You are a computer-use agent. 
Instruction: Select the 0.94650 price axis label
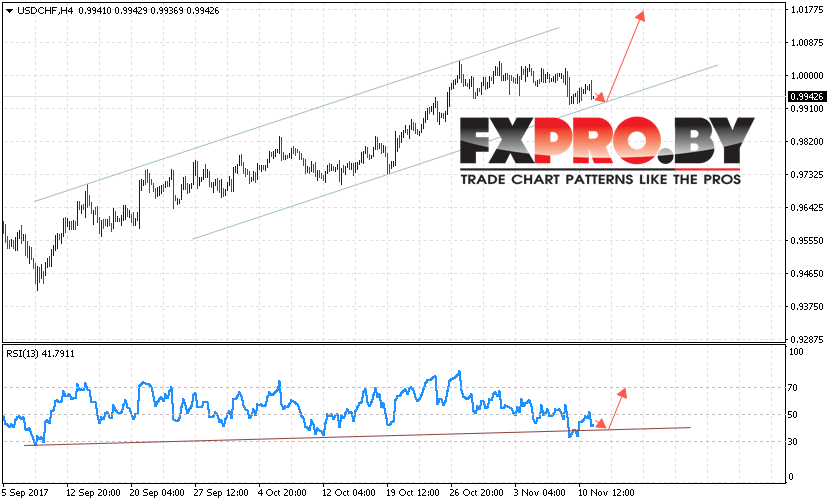coord(807,274)
